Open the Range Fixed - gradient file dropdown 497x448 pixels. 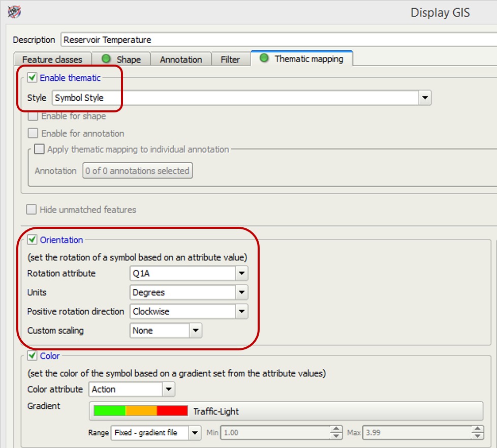pyautogui.click(x=195, y=433)
